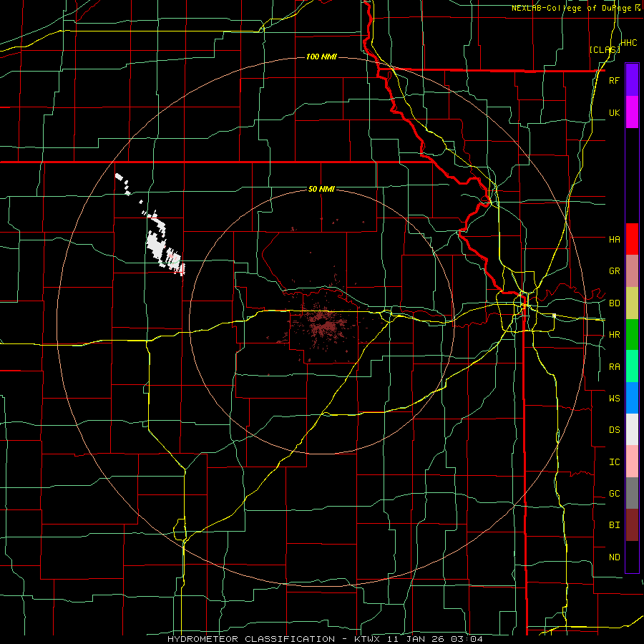Image resolution: width=644 pixels, height=644 pixels.
Task: Click the "WS" legend label
Action: pos(614,399)
